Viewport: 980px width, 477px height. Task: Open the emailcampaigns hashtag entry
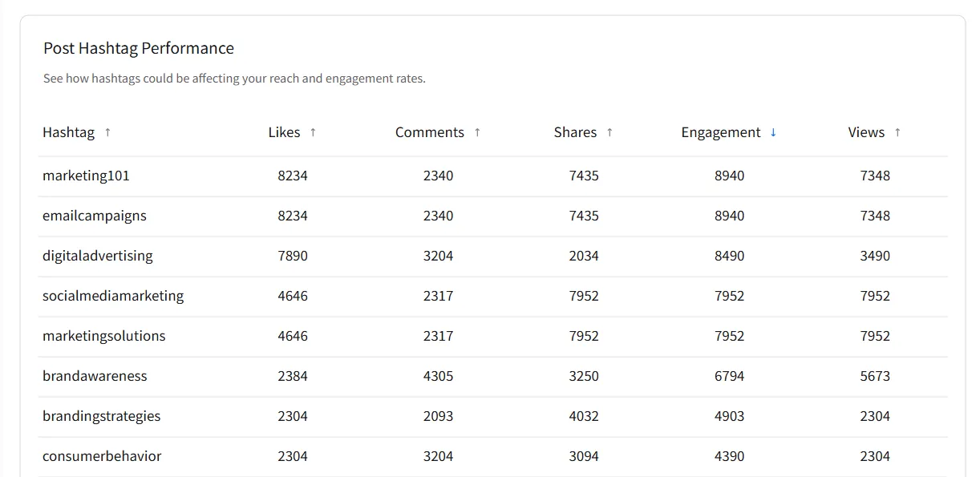point(95,216)
